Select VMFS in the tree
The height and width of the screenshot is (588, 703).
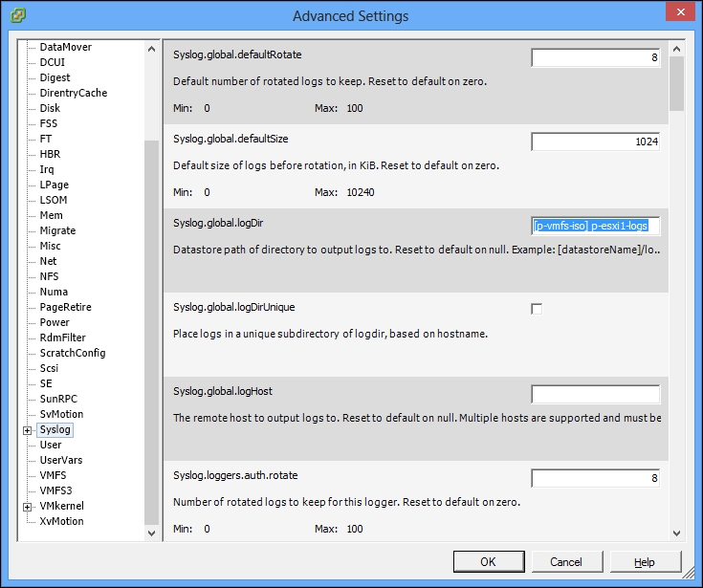click(x=53, y=475)
